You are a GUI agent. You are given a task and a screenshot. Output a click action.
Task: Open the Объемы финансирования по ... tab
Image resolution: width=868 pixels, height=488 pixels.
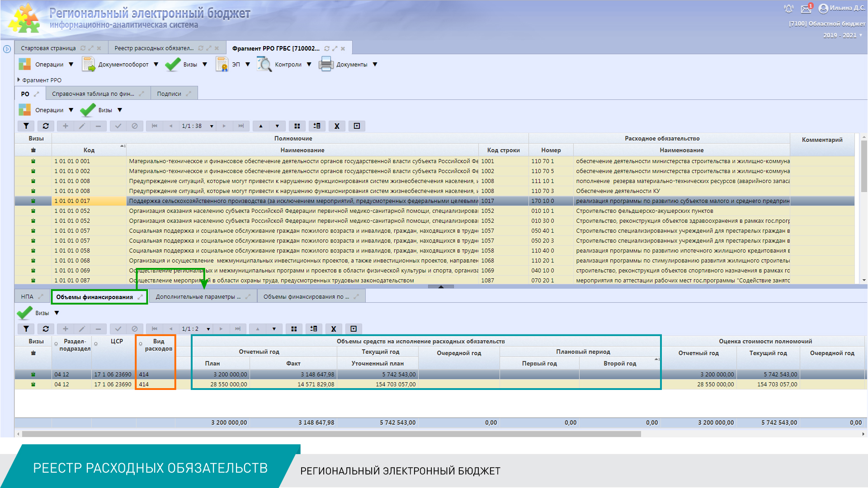pyautogui.click(x=306, y=297)
